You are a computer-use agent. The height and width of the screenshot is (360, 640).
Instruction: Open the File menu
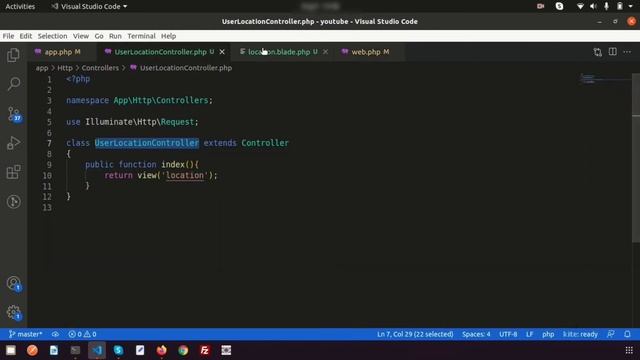click(8, 36)
